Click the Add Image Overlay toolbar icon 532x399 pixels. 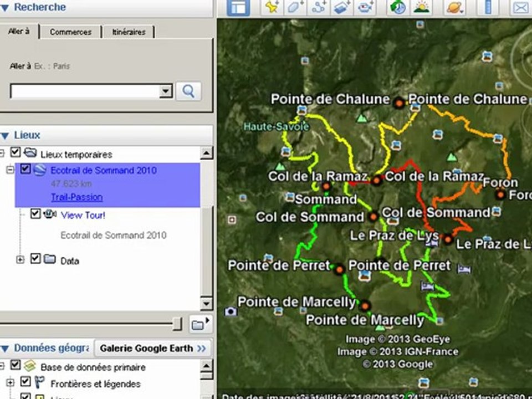tap(341, 7)
